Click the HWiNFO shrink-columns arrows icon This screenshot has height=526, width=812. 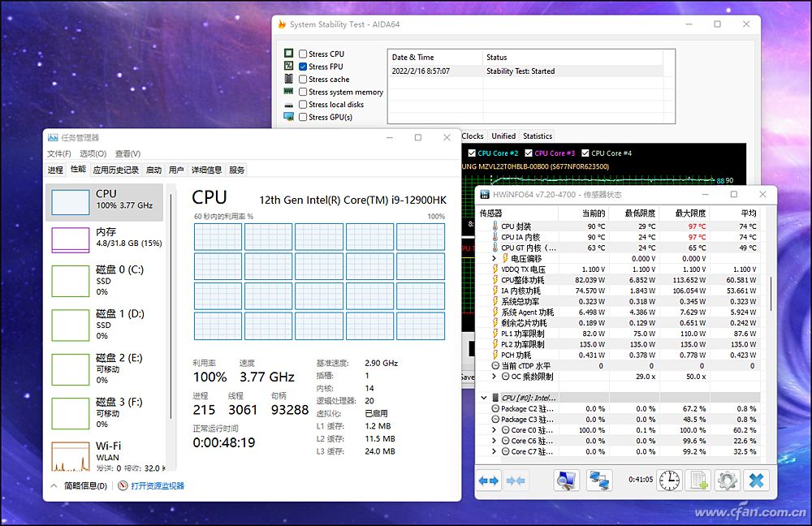point(516,481)
